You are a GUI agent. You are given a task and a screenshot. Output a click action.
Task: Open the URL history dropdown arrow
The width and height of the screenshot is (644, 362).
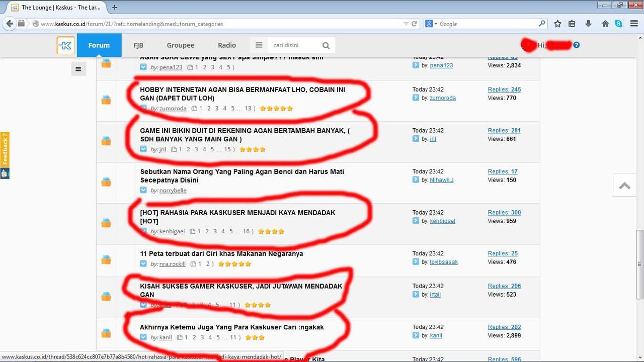406,24
